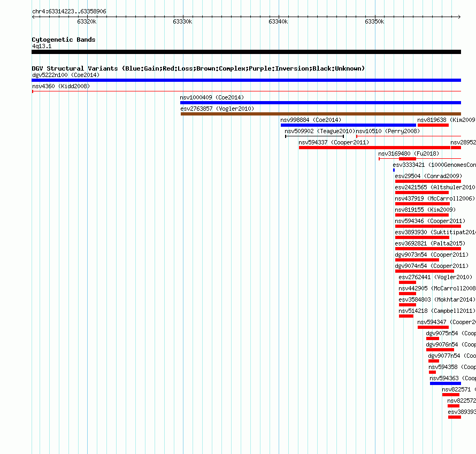Click nsv594363 variant label
476x454 pixels.
click(x=452, y=378)
